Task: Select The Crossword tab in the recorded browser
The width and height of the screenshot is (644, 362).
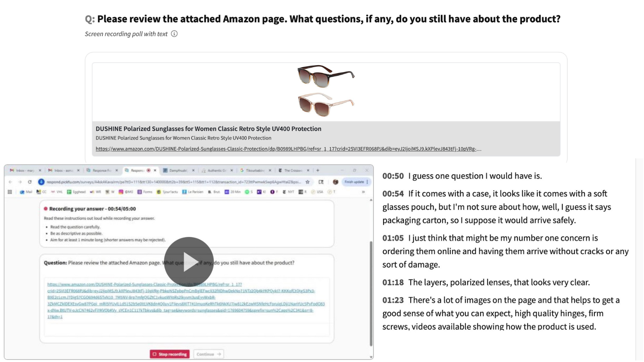Action: pyautogui.click(x=293, y=170)
